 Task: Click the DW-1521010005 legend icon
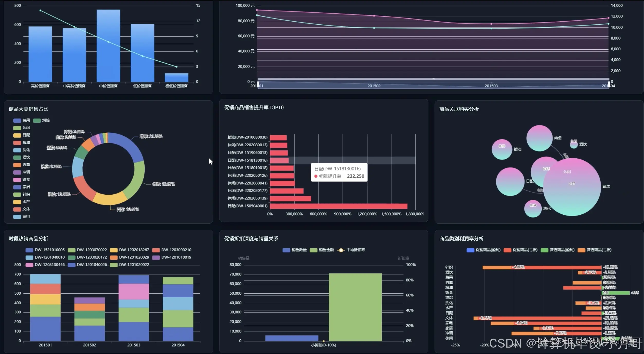click(x=29, y=250)
